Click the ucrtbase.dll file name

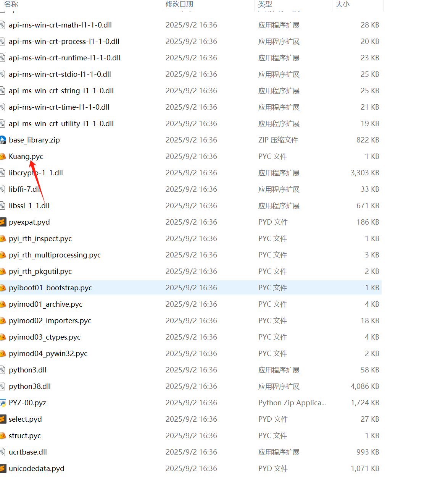click(28, 452)
